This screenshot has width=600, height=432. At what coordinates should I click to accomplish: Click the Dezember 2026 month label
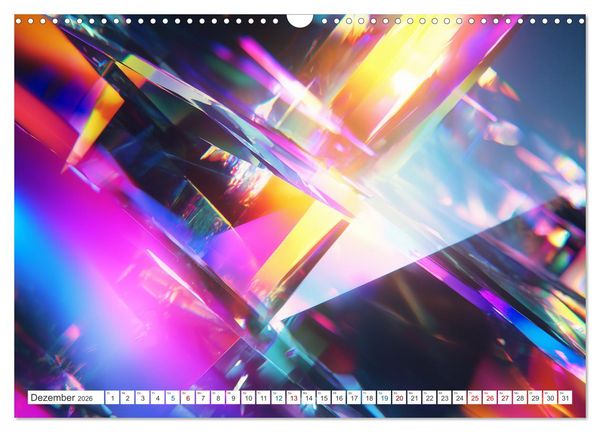[62, 398]
